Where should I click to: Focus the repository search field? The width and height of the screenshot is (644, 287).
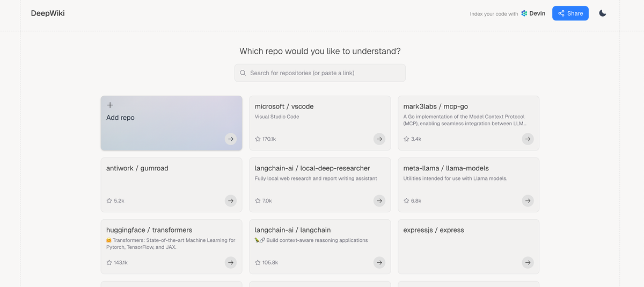322,73
